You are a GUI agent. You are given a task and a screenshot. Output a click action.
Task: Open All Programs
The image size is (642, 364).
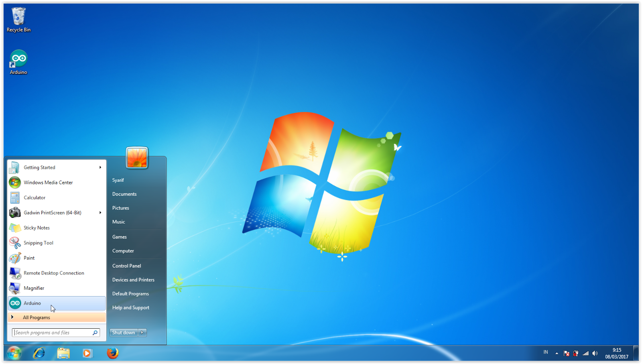coord(37,317)
